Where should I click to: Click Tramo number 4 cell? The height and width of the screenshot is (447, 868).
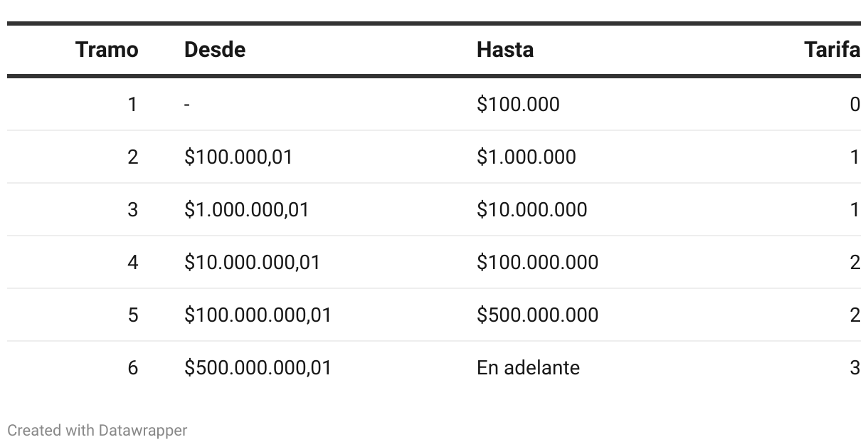point(133,263)
